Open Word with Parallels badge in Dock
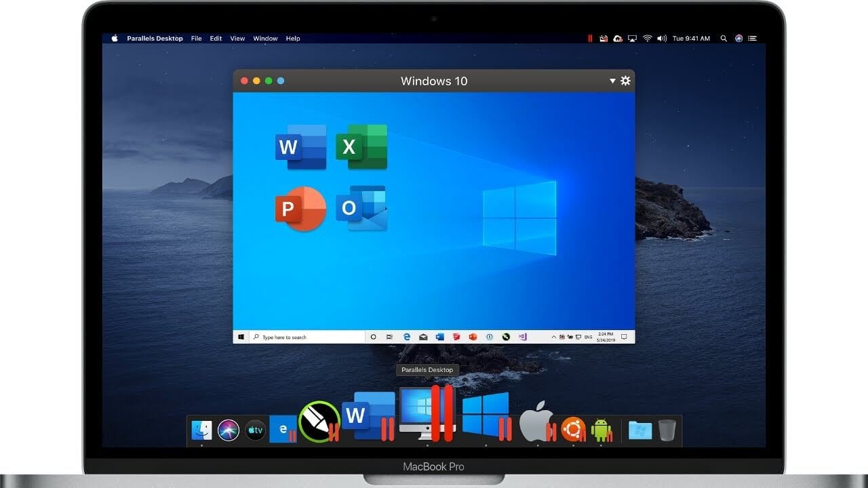868x488 pixels. [x=369, y=416]
